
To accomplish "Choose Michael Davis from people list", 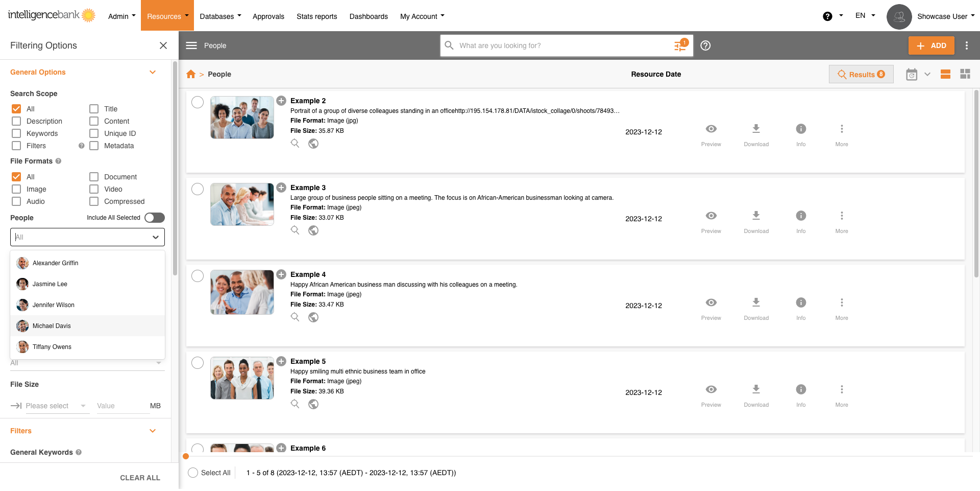I will (87, 326).
